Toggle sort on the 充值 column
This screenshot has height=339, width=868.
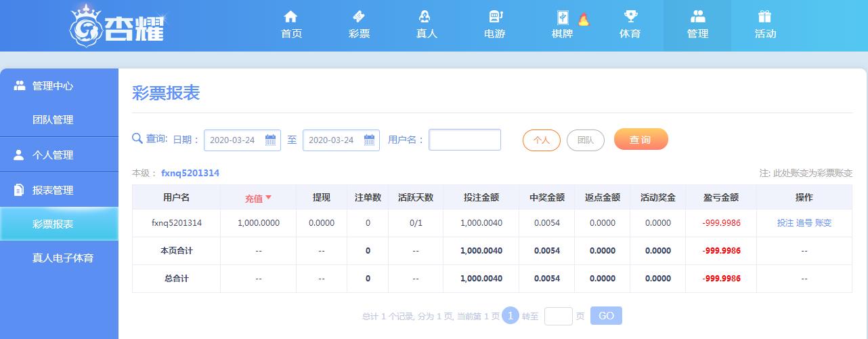tap(258, 198)
